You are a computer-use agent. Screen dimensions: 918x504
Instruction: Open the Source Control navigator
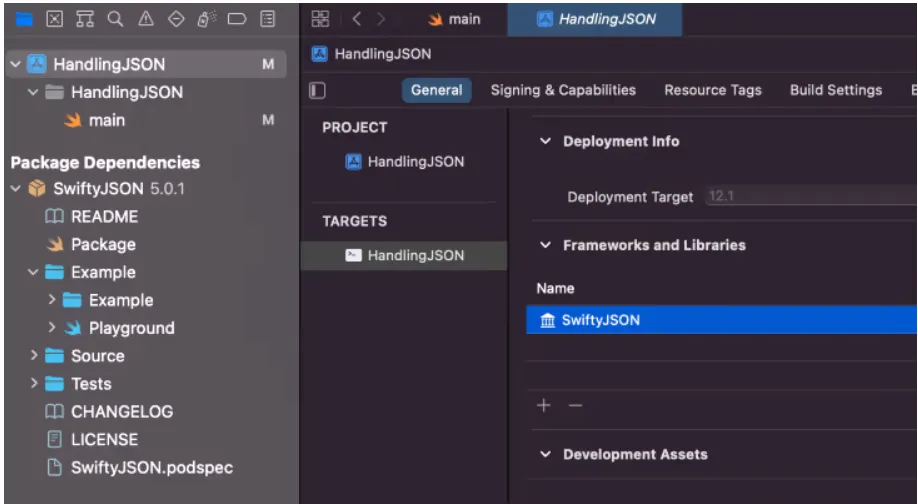click(54, 19)
